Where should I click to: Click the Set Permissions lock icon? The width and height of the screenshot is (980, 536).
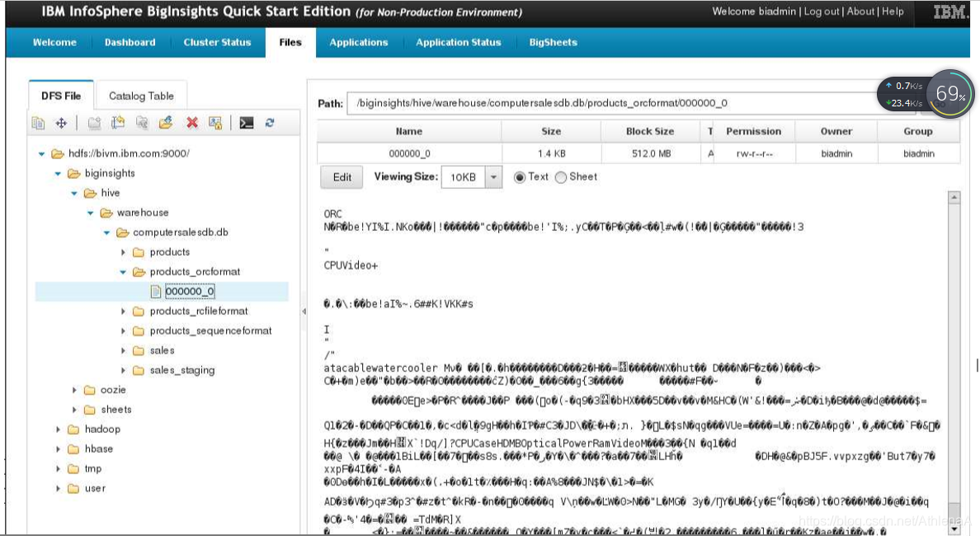(215, 123)
